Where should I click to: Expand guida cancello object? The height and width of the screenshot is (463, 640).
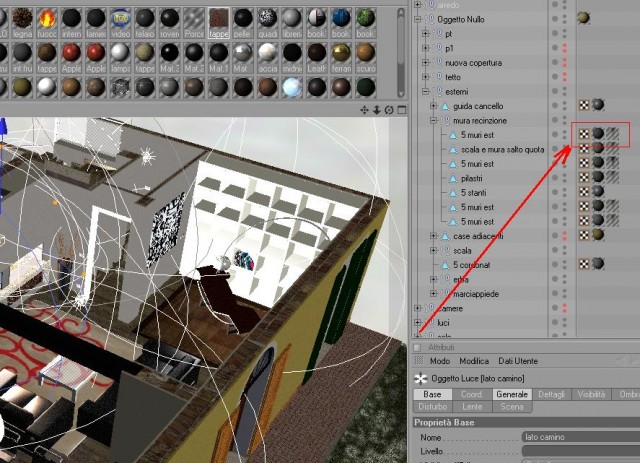433,106
